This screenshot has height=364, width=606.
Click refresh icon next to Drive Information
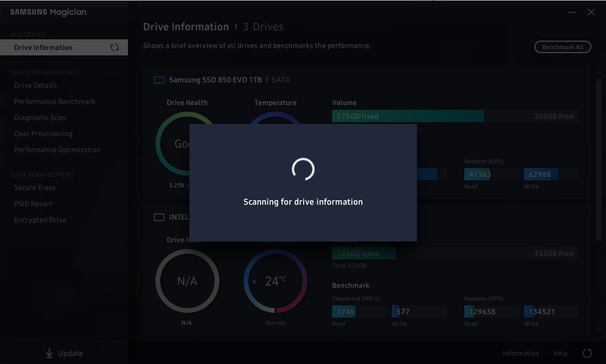114,48
